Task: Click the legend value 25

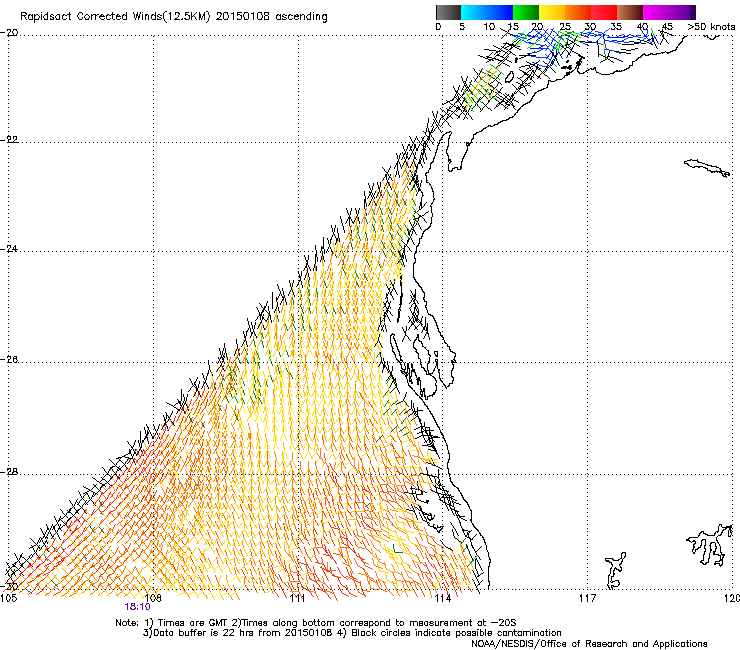Action: pyautogui.click(x=565, y=27)
